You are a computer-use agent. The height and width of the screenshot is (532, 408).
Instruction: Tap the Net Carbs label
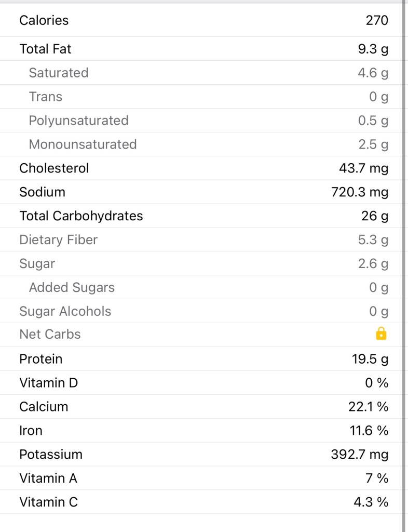[x=50, y=335]
